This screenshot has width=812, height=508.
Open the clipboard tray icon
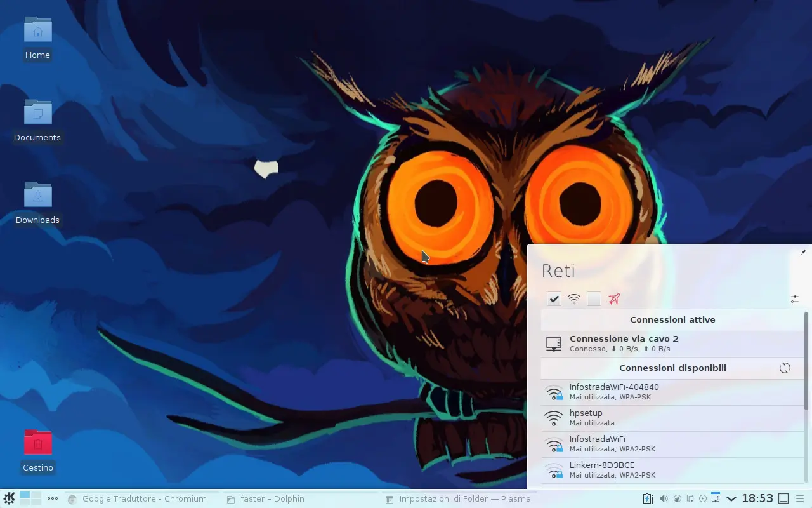point(690,498)
